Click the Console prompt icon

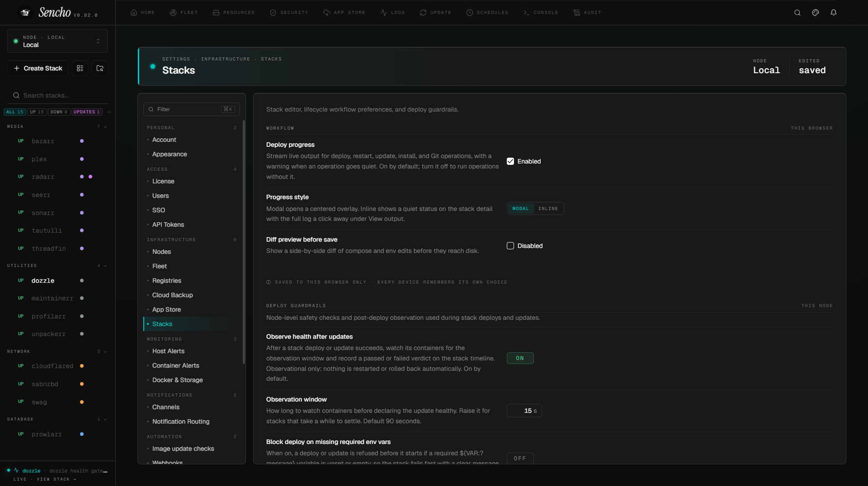[x=527, y=13]
